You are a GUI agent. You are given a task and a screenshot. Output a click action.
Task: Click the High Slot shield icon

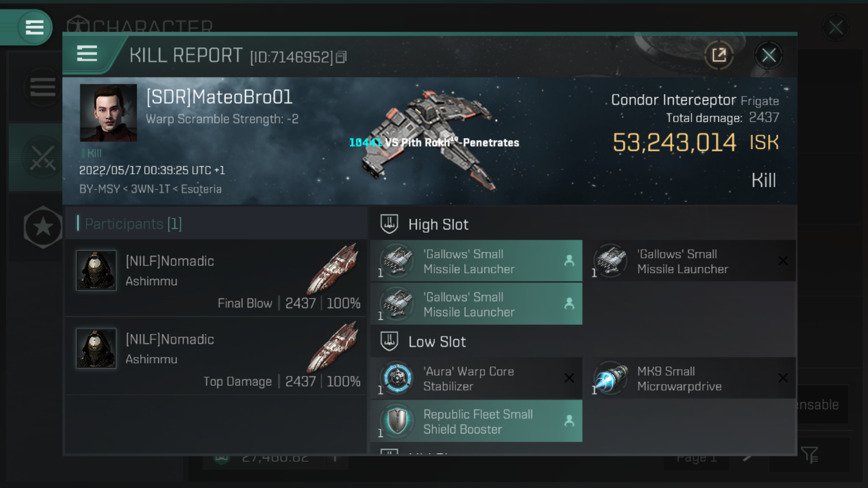click(388, 224)
